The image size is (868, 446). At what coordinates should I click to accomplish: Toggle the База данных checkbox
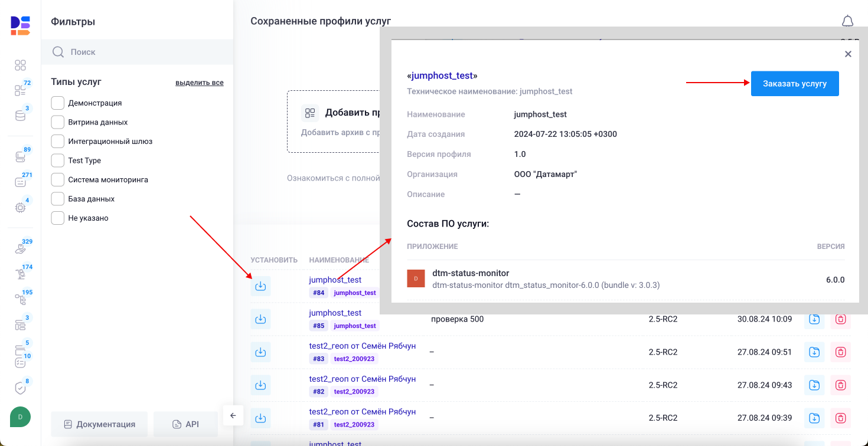(x=58, y=199)
